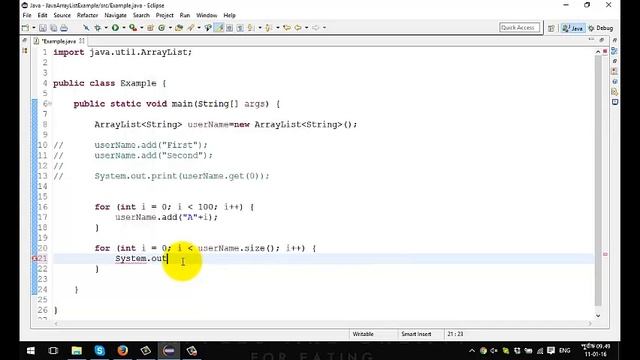Click the Next Annotation icon
The height and width of the screenshot is (360, 640).
(x=251, y=28)
